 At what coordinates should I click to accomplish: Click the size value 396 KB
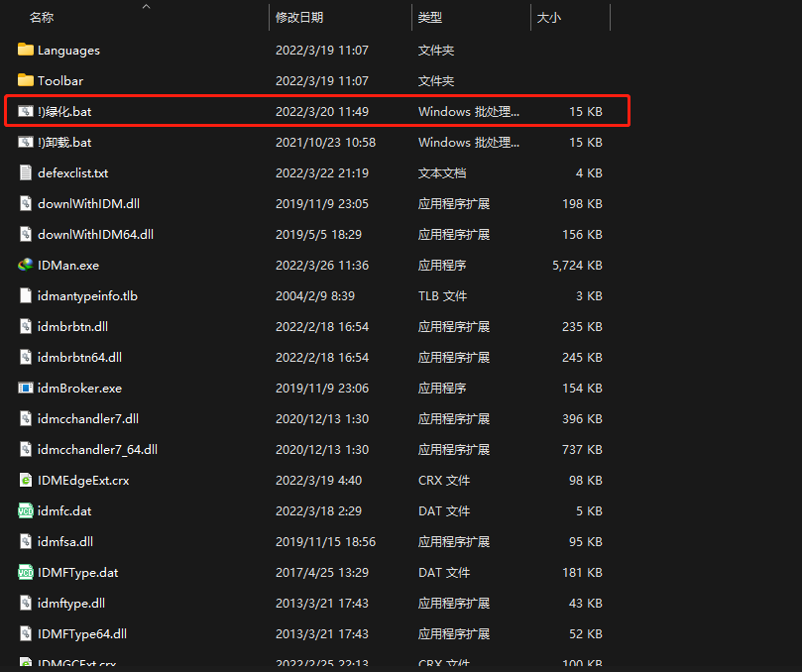click(x=582, y=419)
